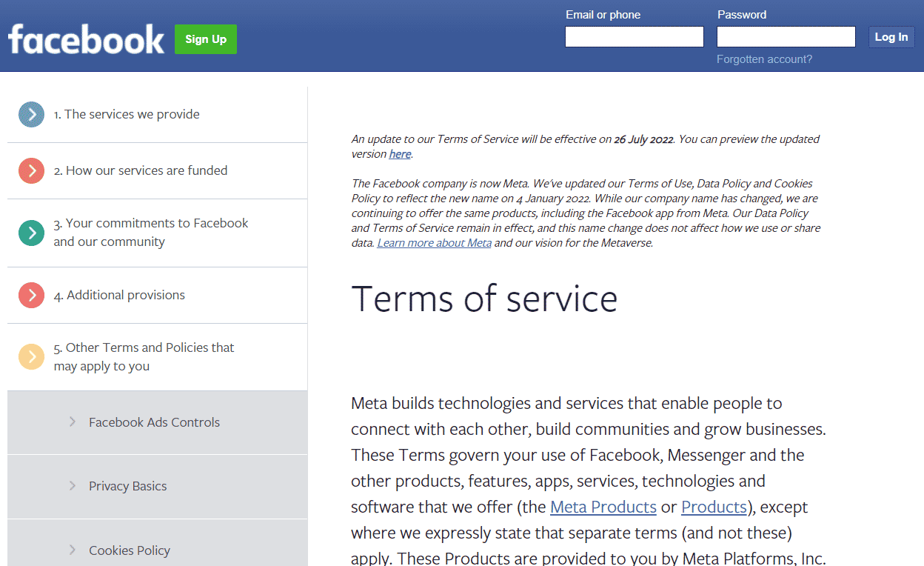This screenshot has height=566, width=924.
Task: Expand the Cookies Policy section
Action: (x=130, y=550)
